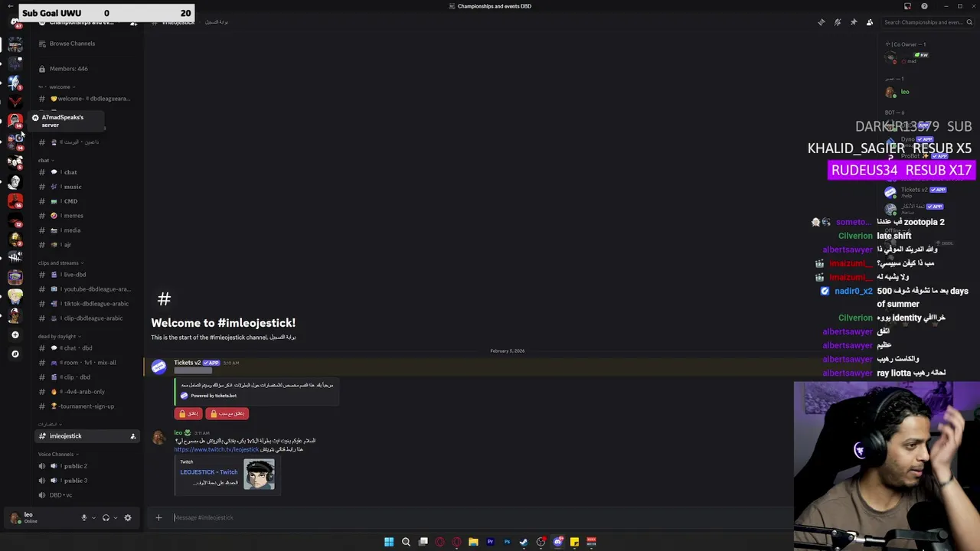Open the Discover servers compass icon
This screenshot has width=980, height=551.
[x=15, y=354]
